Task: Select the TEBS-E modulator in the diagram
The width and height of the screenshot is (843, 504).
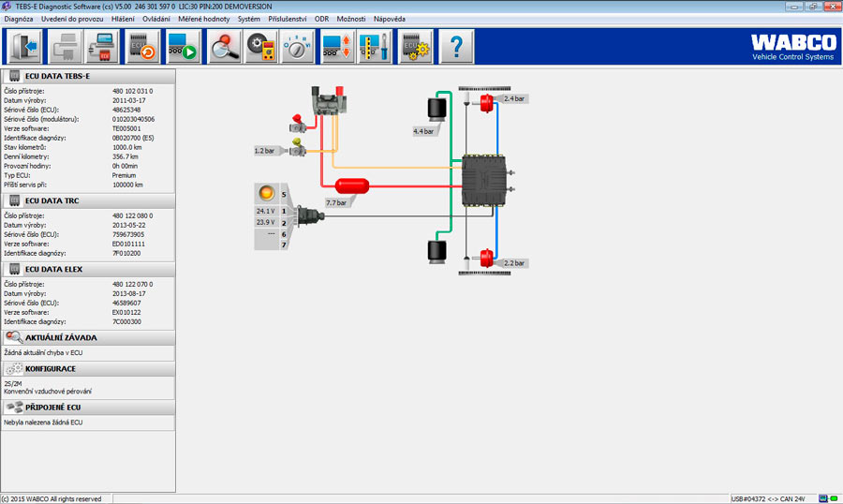Action: [x=484, y=181]
